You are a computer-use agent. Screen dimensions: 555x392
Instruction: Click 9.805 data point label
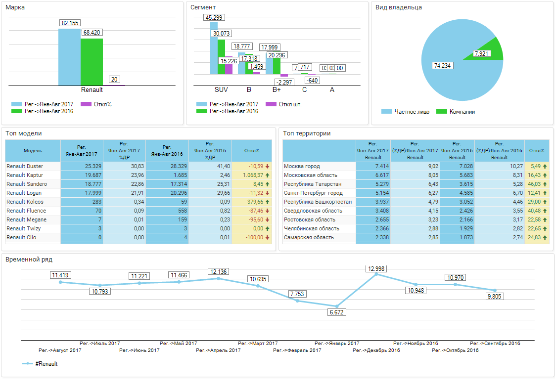coord(495,297)
